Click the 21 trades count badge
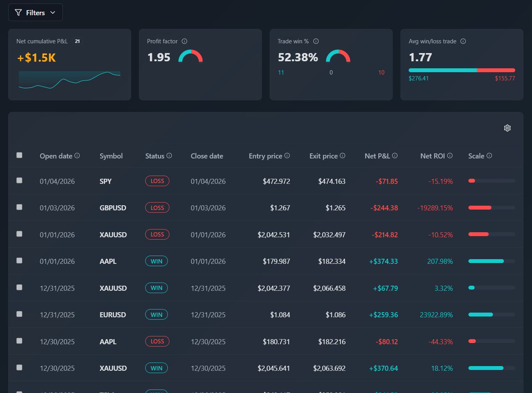 (x=77, y=41)
